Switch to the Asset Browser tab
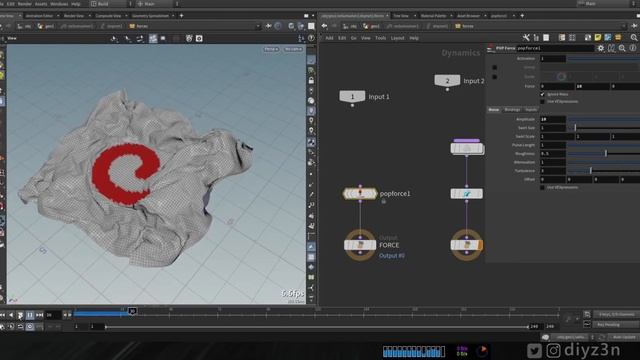 (x=469, y=16)
